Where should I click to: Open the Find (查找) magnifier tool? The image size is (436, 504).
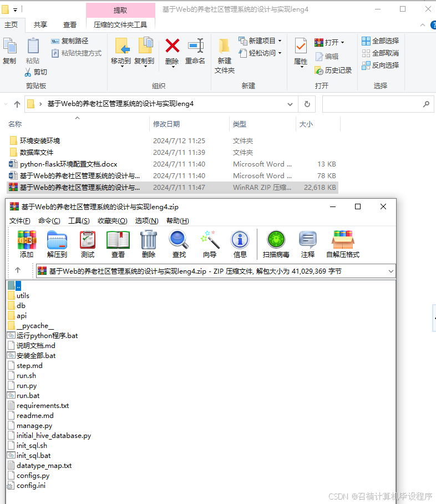[179, 244]
